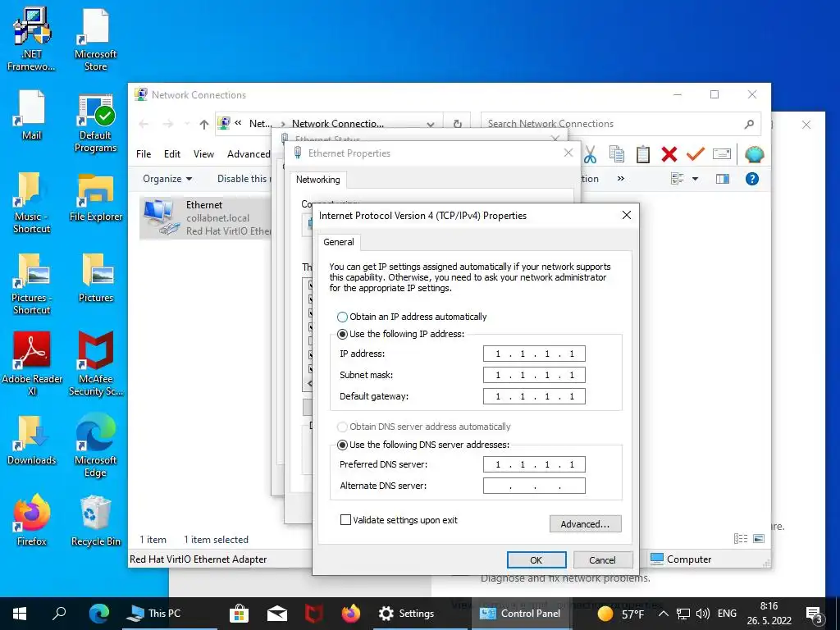Viewport: 840px width, 630px height.
Task: Open volume speaker tray icon
Action: point(702,614)
